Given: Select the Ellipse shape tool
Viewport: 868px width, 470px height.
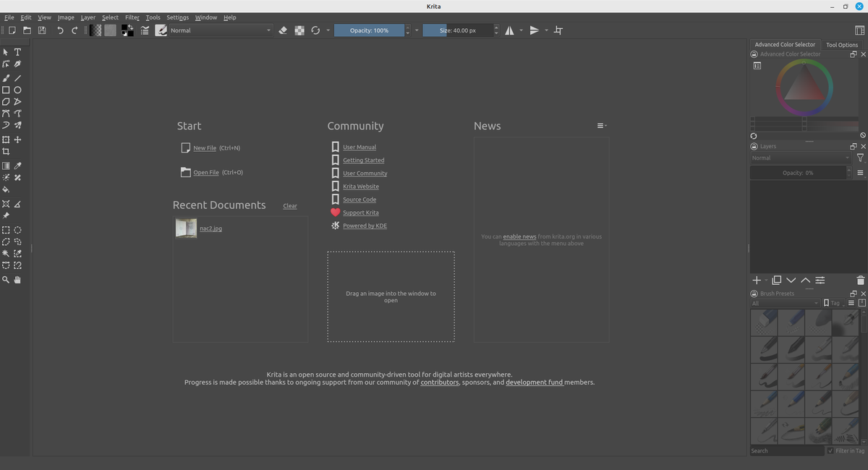Looking at the screenshot, I should [x=17, y=90].
